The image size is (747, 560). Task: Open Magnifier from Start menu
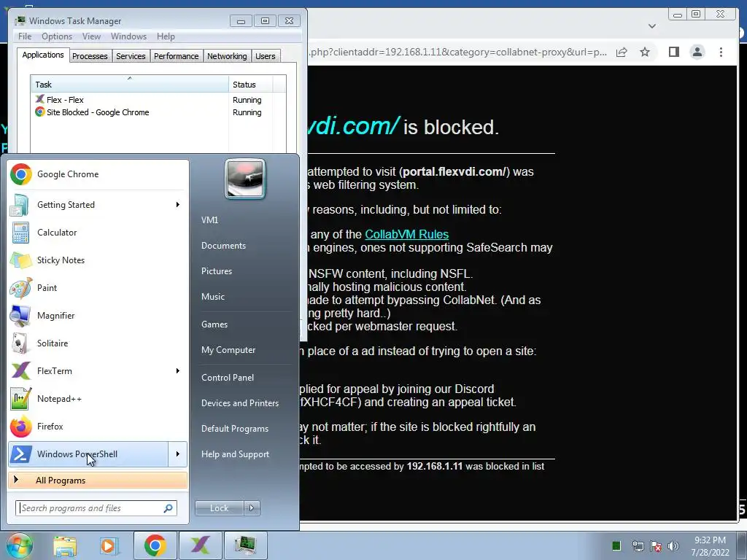[98, 315]
